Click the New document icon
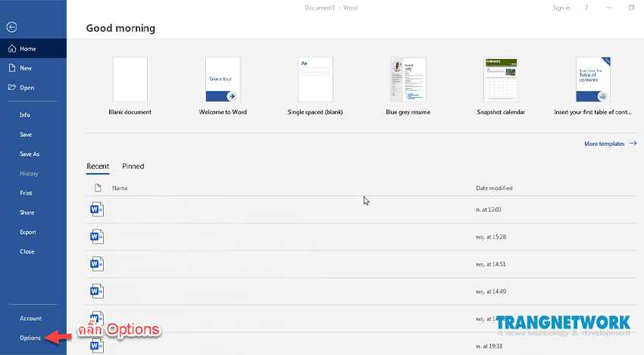The height and width of the screenshot is (355, 644). pyautogui.click(x=12, y=68)
